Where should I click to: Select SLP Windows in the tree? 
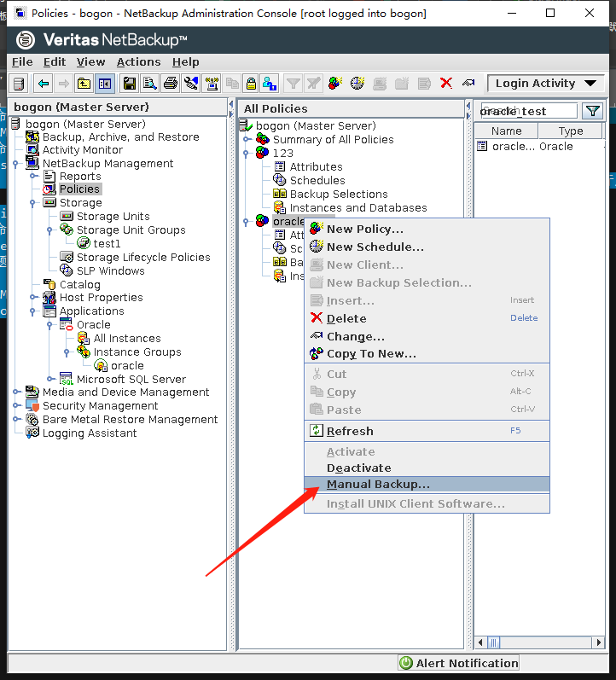pos(111,271)
